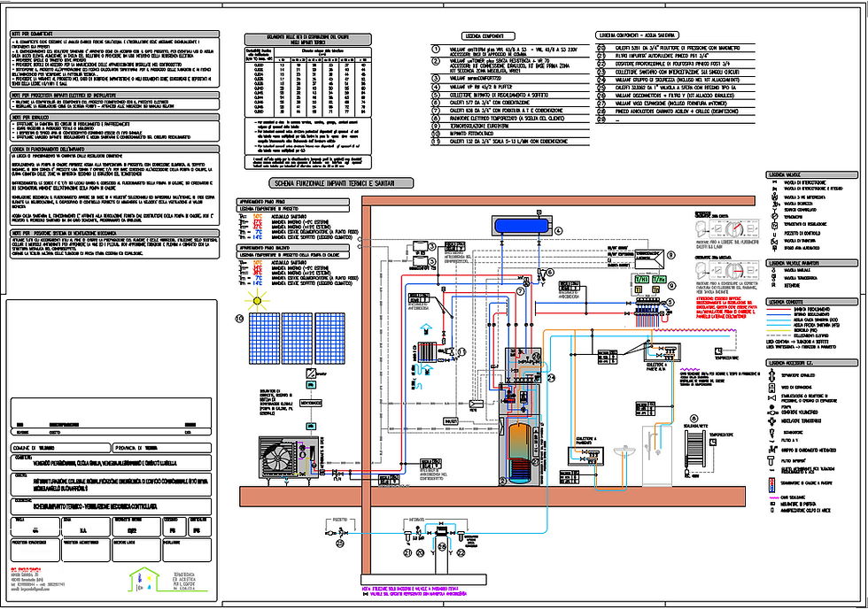Image resolution: width=868 pixels, height=609 pixels.
Task: Click the yellow sun symbol above the solar panels
Action: point(257,301)
